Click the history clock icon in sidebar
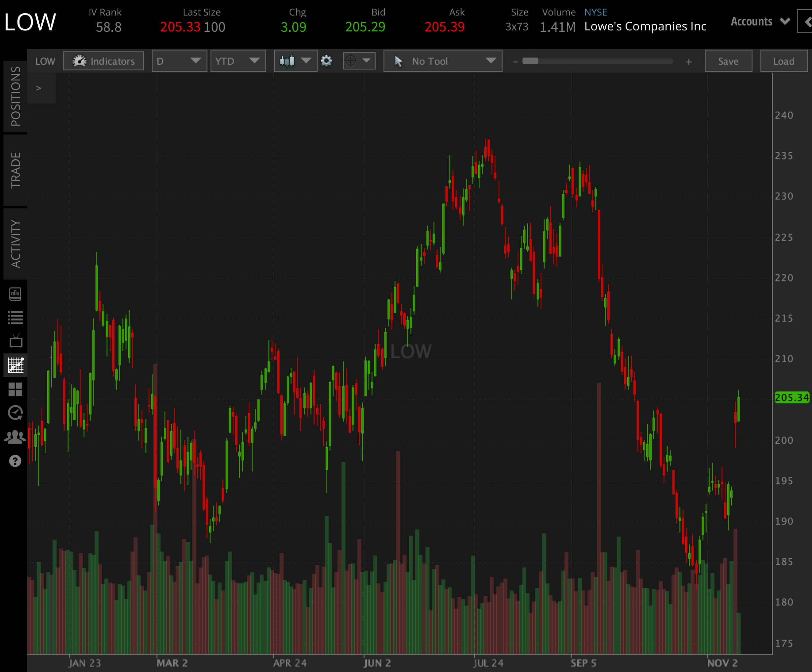Viewport: 812px width, 672px height. [15, 412]
